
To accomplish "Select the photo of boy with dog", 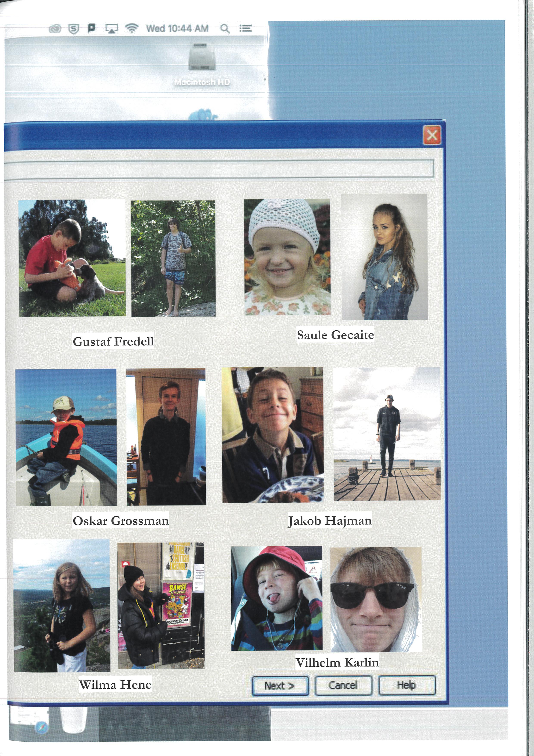I will point(72,258).
